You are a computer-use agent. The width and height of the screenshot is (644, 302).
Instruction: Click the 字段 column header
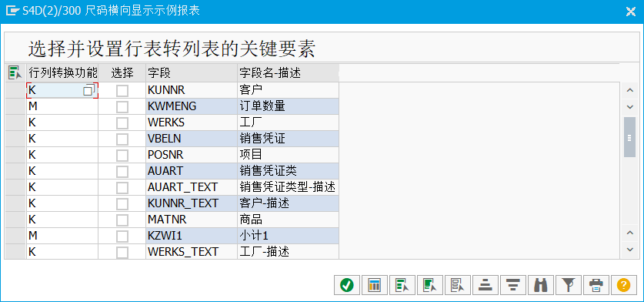click(192, 73)
